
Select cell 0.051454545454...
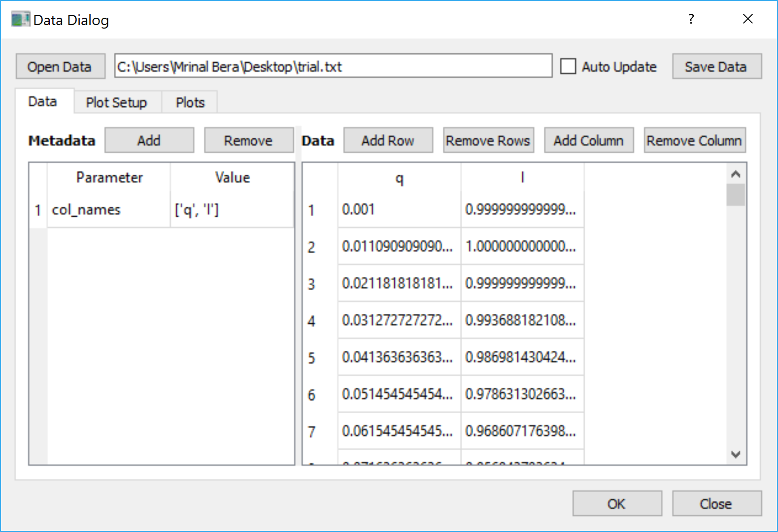click(399, 394)
